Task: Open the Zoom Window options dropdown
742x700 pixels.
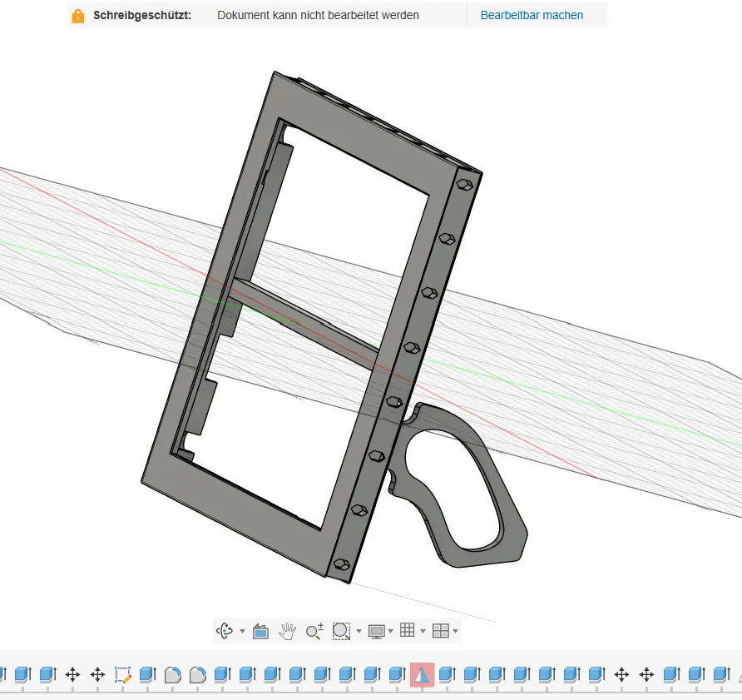Action: point(359,631)
